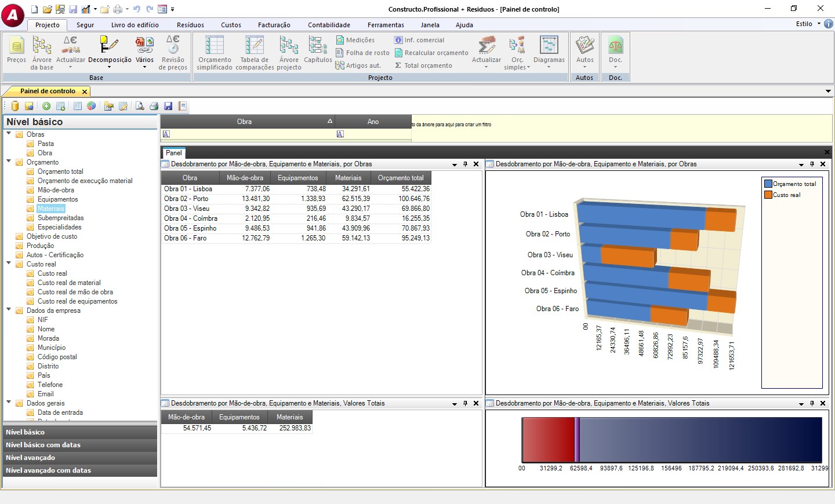Open the Árvore projecto tool
The image size is (835, 504).
point(289,53)
